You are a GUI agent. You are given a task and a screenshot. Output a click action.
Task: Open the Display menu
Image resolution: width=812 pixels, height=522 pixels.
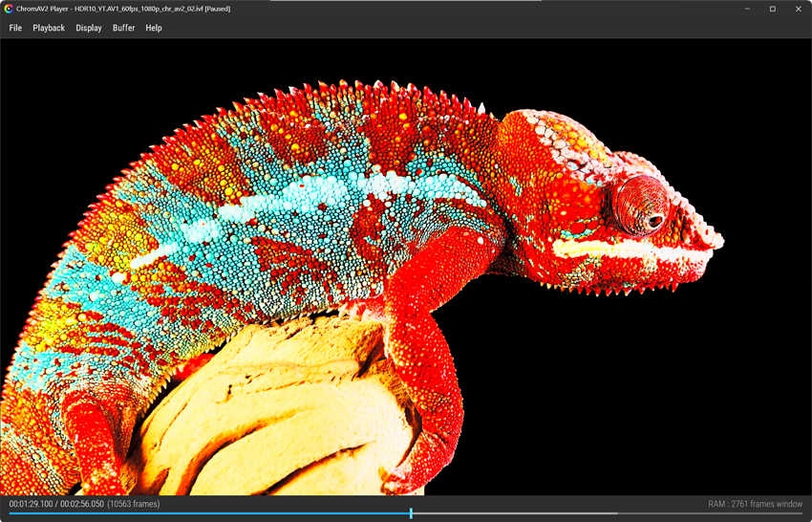coord(89,28)
